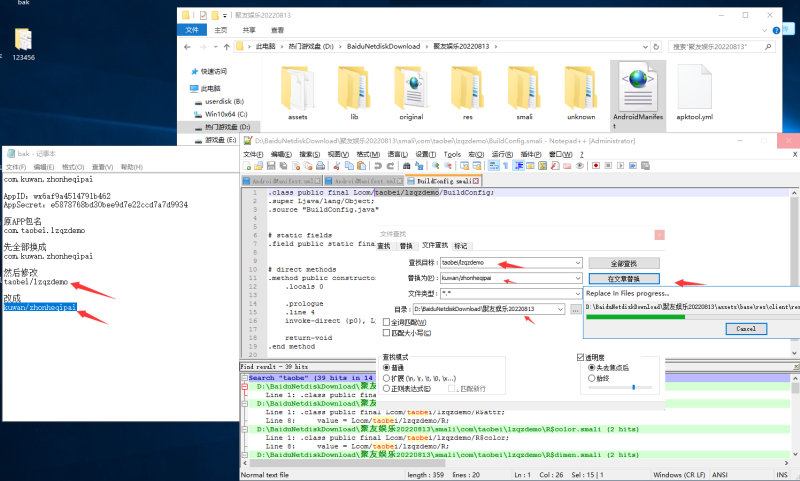This screenshot has width=800, height=481.
Task: Toggle the 匹配大小写 match case checkbox
Action: point(387,332)
